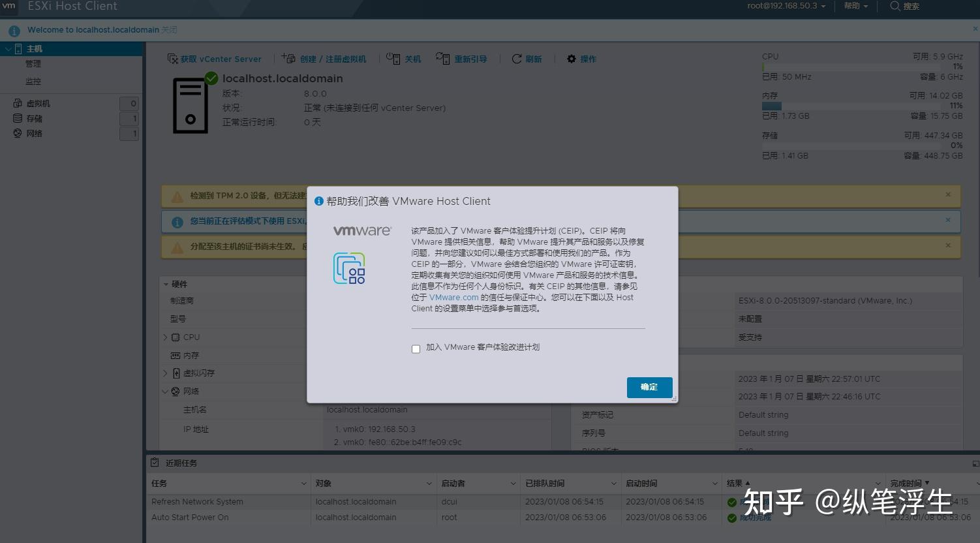The width and height of the screenshot is (980, 543).
Task: Click the large host server image next to localhost.localdomain
Action: 191,106
